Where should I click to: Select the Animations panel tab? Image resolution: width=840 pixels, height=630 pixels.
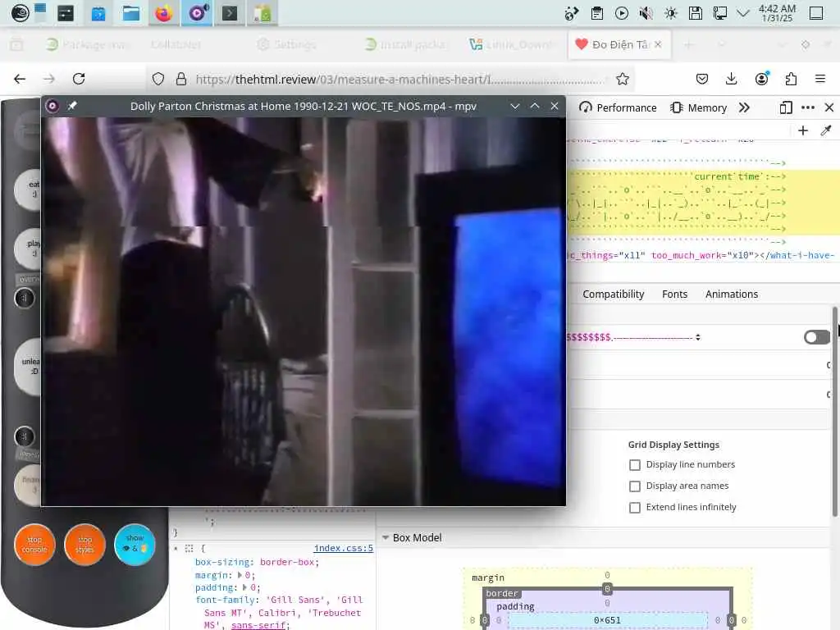[x=731, y=294]
